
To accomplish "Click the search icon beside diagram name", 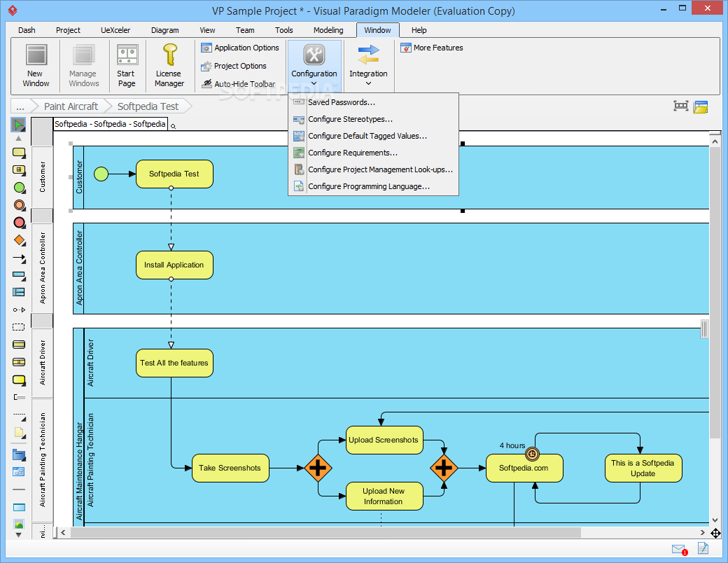I will [x=173, y=126].
